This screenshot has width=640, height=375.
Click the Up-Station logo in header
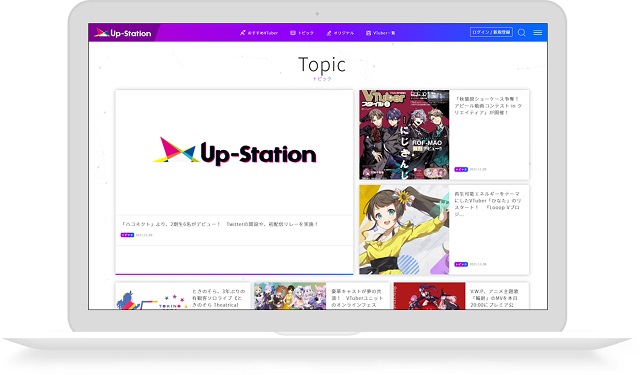point(122,33)
